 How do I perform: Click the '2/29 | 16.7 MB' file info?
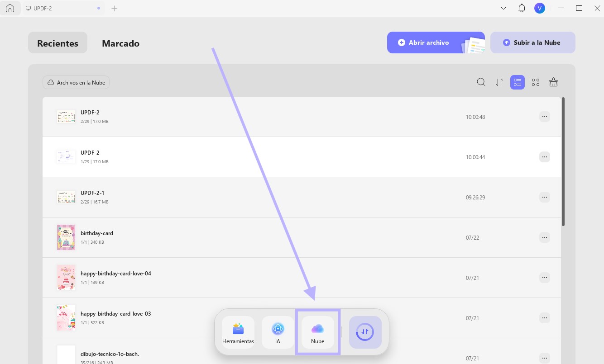pos(94,202)
